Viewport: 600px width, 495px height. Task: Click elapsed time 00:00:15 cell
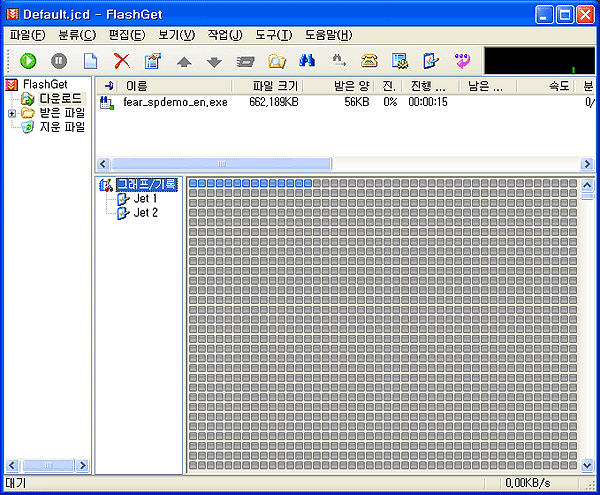tap(428, 102)
